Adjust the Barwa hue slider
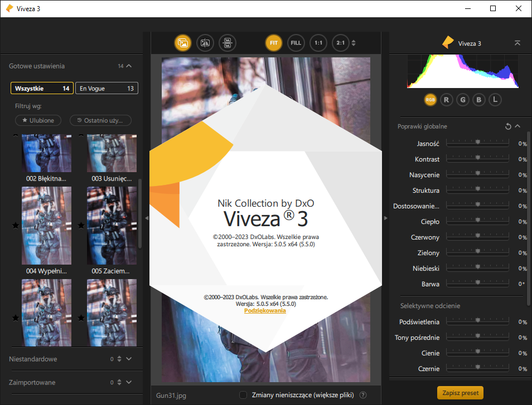The width and height of the screenshot is (532, 405). click(478, 284)
